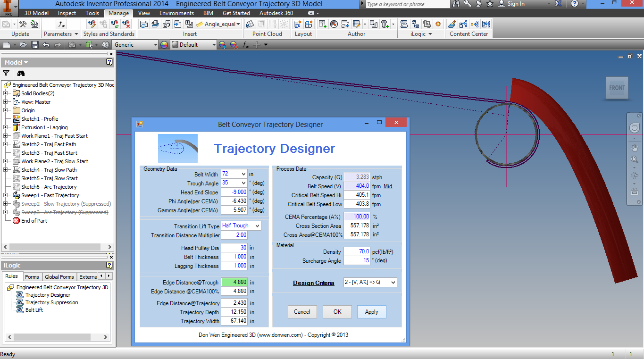Viewport: 644px width, 359px height.
Task: Click the Sign In link
Action: [516, 4]
